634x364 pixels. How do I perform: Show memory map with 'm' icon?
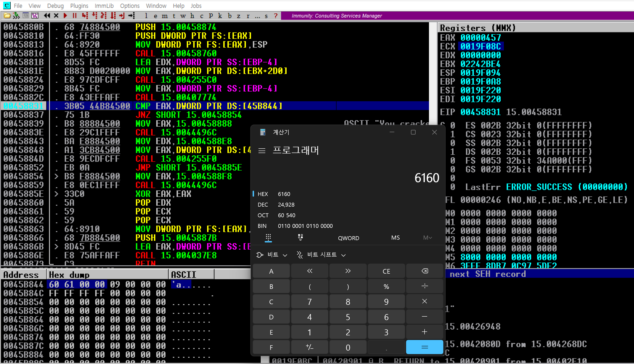pos(165,16)
